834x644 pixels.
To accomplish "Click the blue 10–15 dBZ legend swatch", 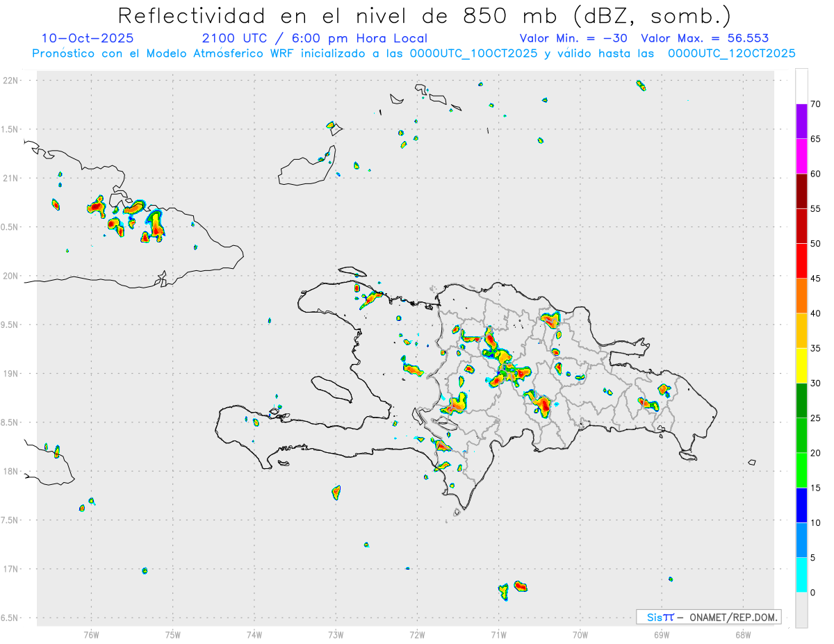I will pos(801,506).
